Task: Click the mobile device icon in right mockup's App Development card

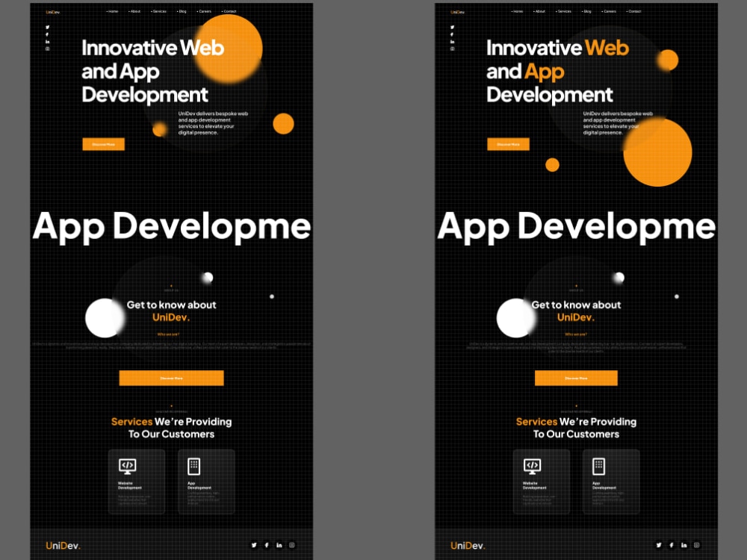Action: tap(599, 466)
